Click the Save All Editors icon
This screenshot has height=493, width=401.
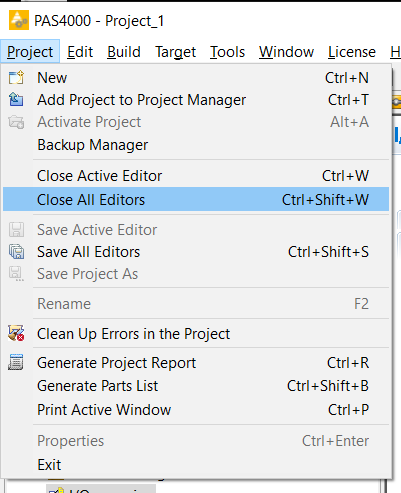coord(16,252)
